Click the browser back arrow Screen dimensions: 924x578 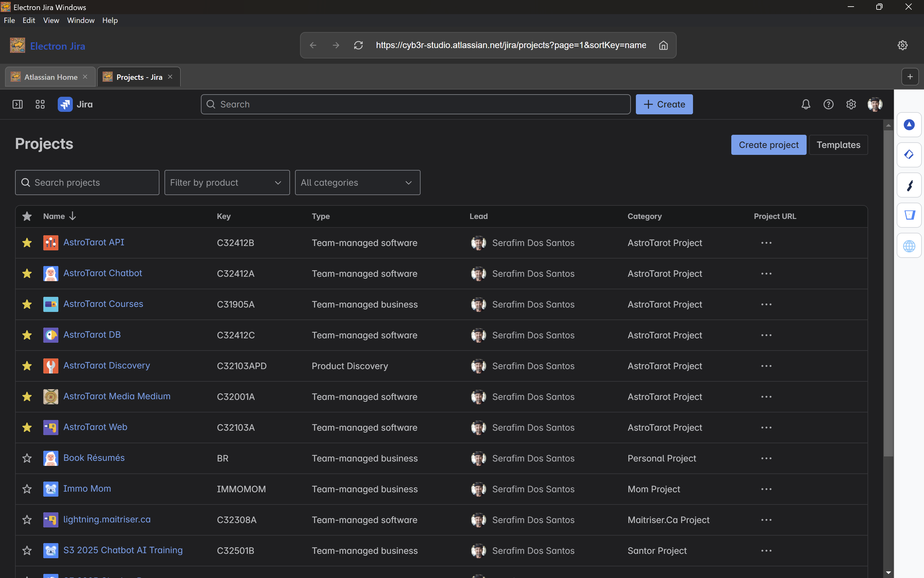pyautogui.click(x=313, y=45)
